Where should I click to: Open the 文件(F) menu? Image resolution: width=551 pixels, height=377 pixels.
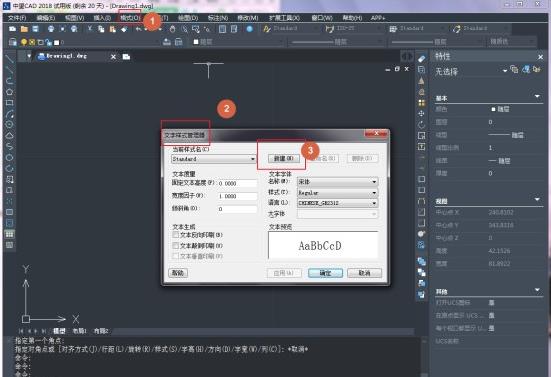[x=17, y=18]
